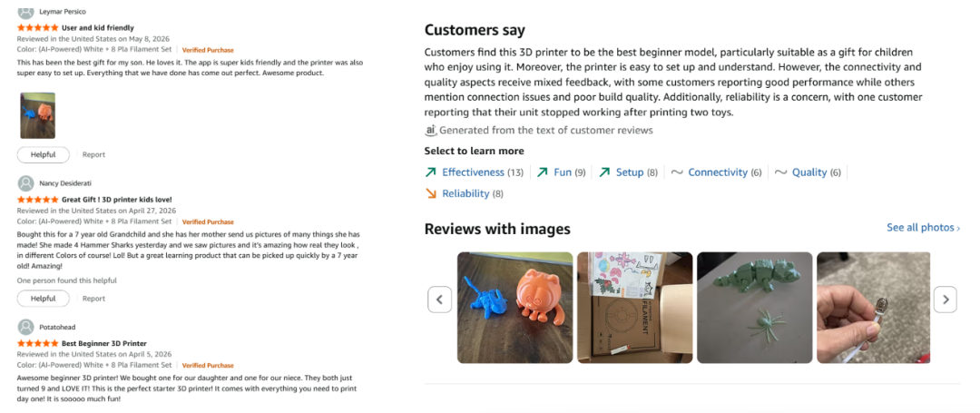The image size is (980, 413).
Task: Show previous review images with left arrow
Action: click(x=439, y=300)
